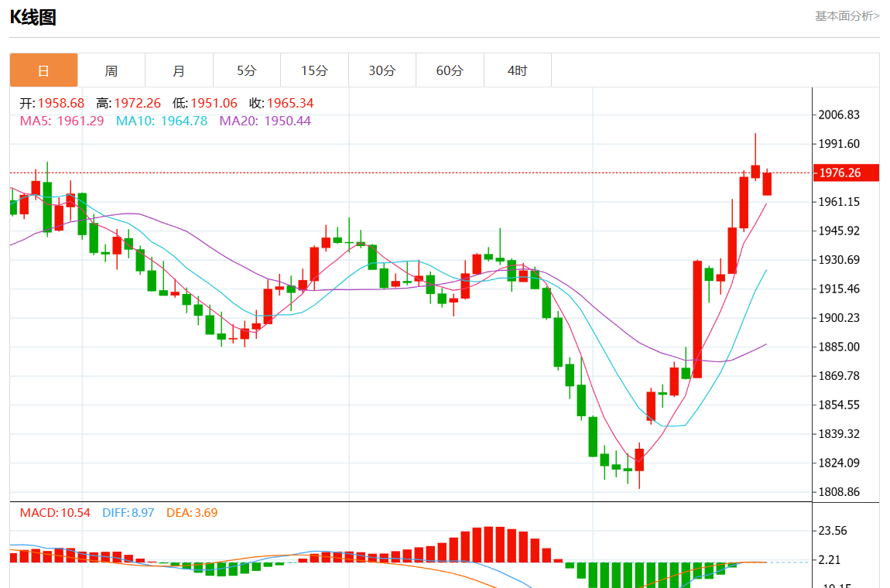Click the DEA:3.69 indicator value

[x=192, y=512]
